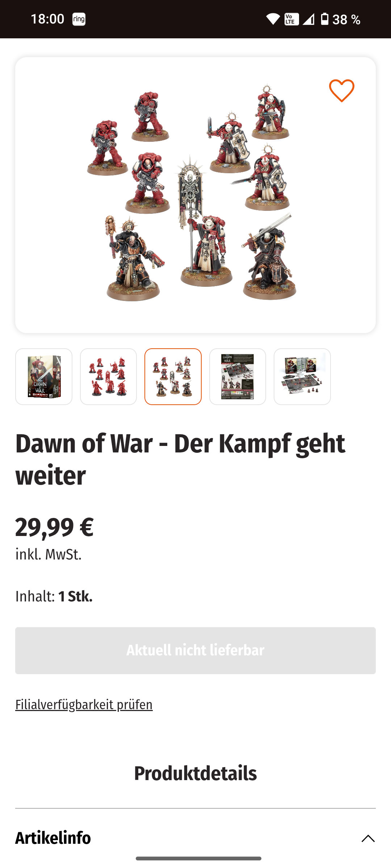Image resolution: width=391 pixels, height=868 pixels.
Task: Tap the Ring notification icon in status bar
Action: (x=79, y=19)
